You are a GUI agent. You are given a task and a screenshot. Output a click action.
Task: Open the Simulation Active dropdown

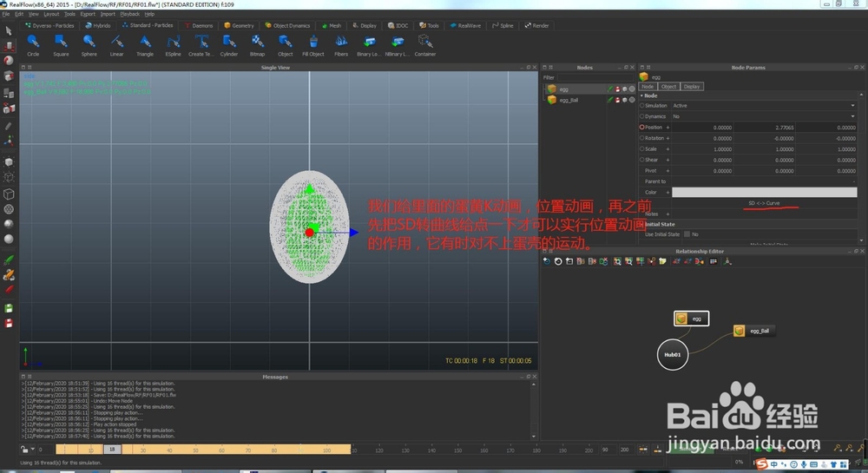(x=764, y=105)
